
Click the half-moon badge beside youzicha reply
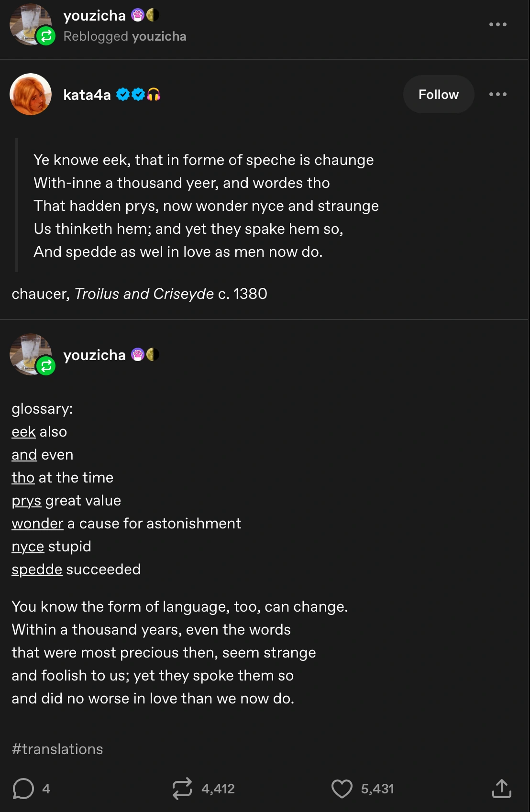coord(153,355)
